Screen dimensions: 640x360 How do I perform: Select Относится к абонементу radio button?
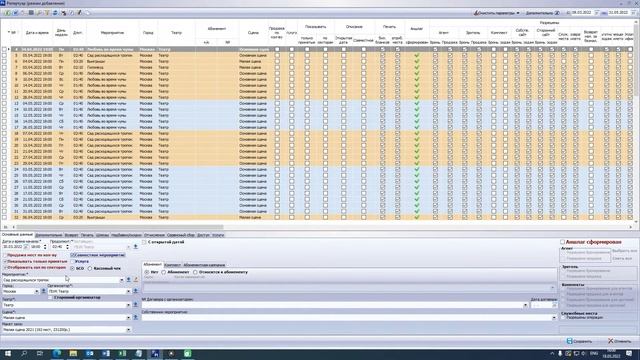(195, 272)
